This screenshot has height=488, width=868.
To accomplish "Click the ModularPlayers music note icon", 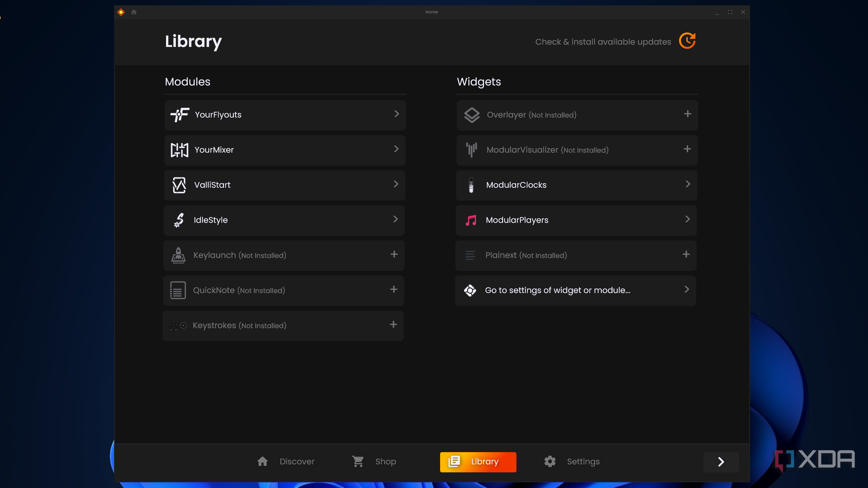I will [471, 220].
